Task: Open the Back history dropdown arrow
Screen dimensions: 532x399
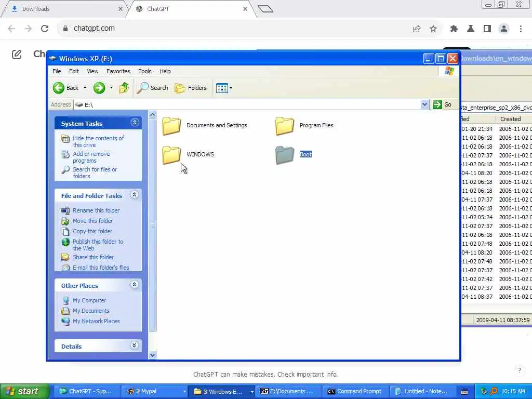Action: [x=85, y=88]
